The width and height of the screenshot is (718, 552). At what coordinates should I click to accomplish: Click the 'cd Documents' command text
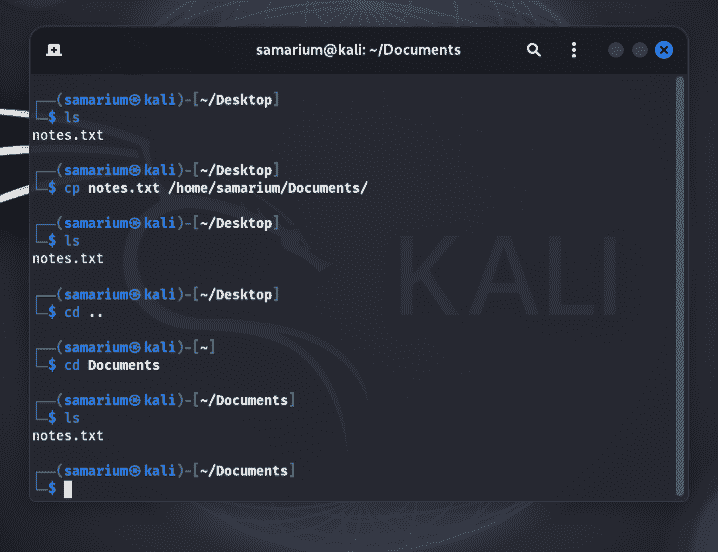112,365
